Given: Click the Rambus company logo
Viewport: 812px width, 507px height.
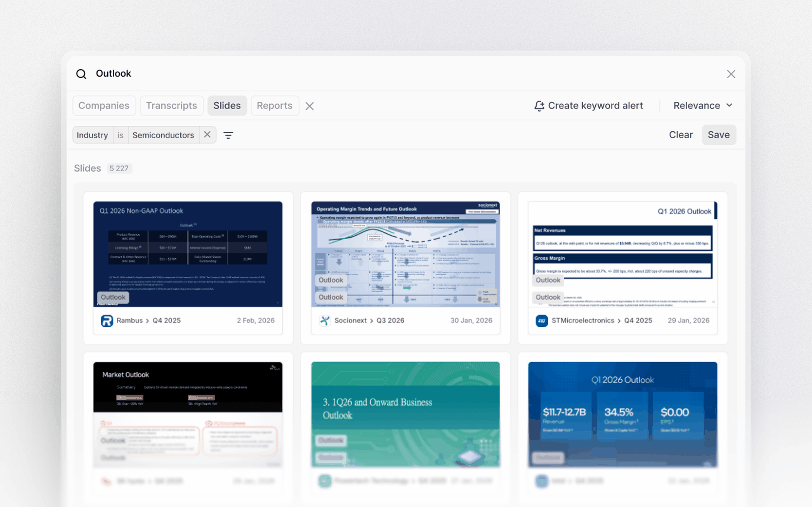Looking at the screenshot, I should (x=107, y=320).
